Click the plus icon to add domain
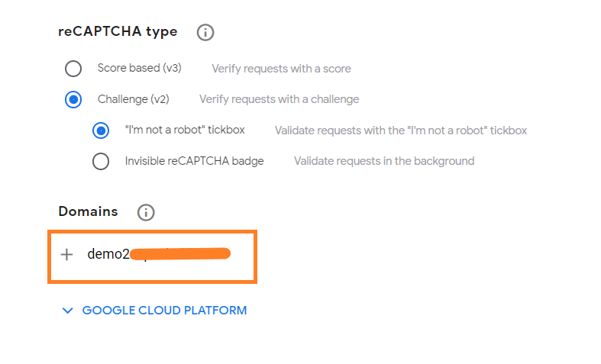This screenshot has height=364, width=601. [x=66, y=254]
